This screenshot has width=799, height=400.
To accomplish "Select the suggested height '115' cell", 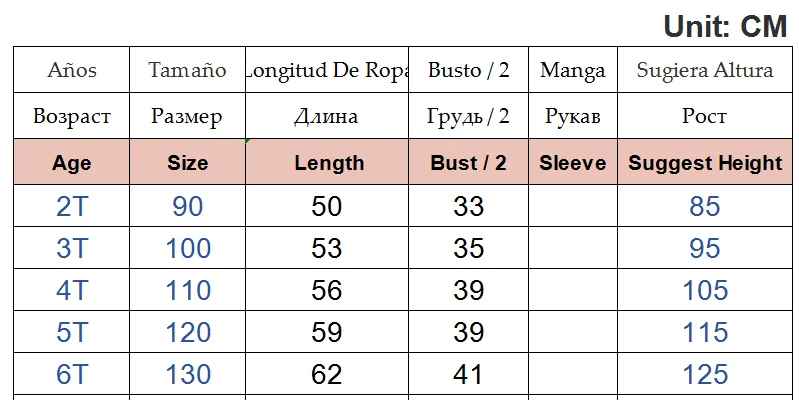I will pos(705,333).
